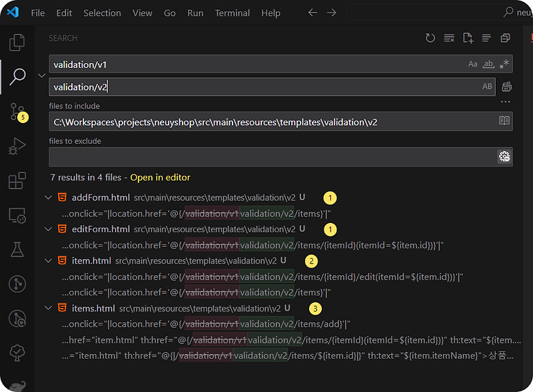The height and width of the screenshot is (392, 533).
Task: Enable Use Regular Expression option
Action: (x=505, y=64)
